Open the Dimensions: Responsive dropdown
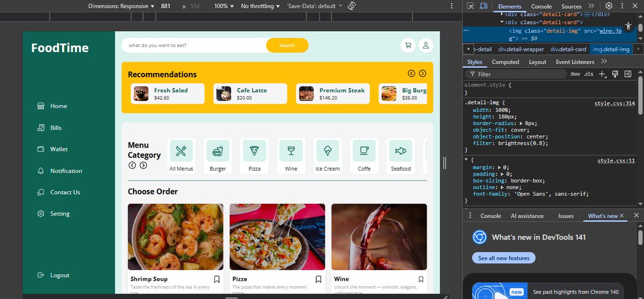Image resolution: width=644 pixels, height=299 pixels. coord(121,6)
